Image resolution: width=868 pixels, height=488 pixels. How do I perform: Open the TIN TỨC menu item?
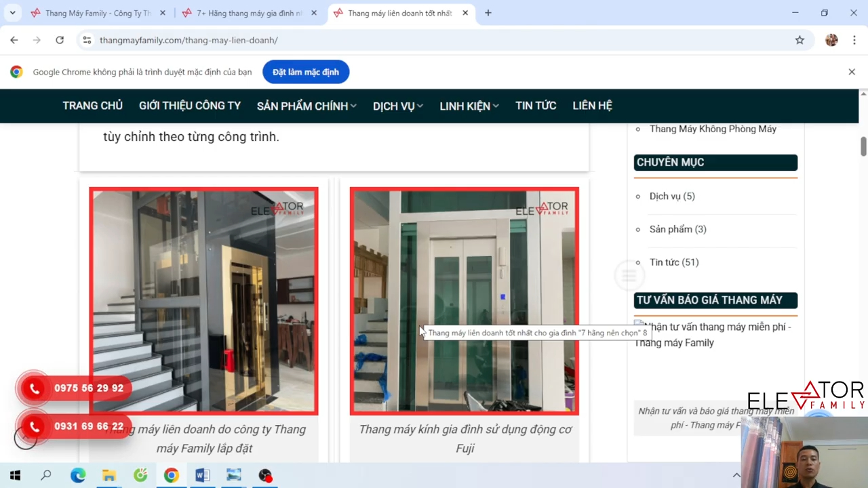(x=535, y=106)
